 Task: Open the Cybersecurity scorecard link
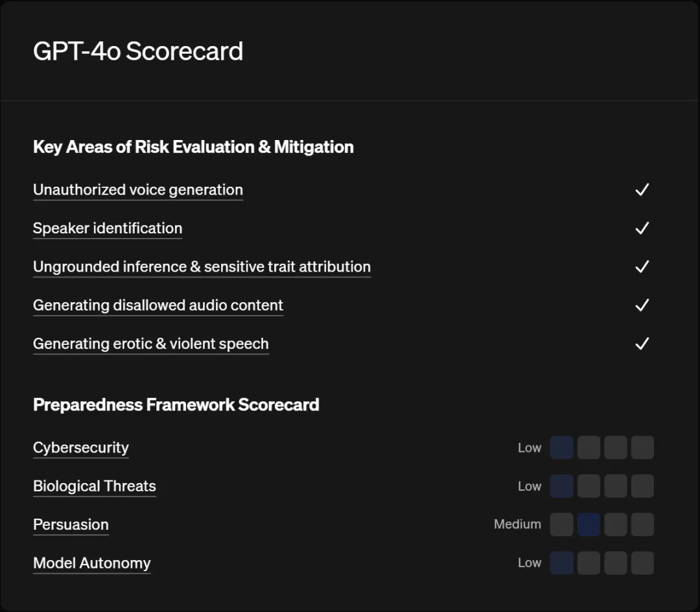pos(81,448)
